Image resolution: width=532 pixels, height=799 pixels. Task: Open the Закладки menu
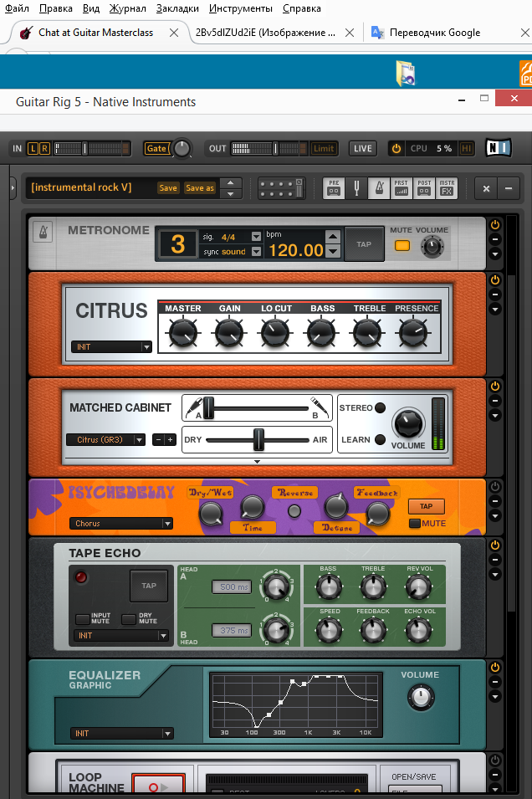pyautogui.click(x=177, y=8)
